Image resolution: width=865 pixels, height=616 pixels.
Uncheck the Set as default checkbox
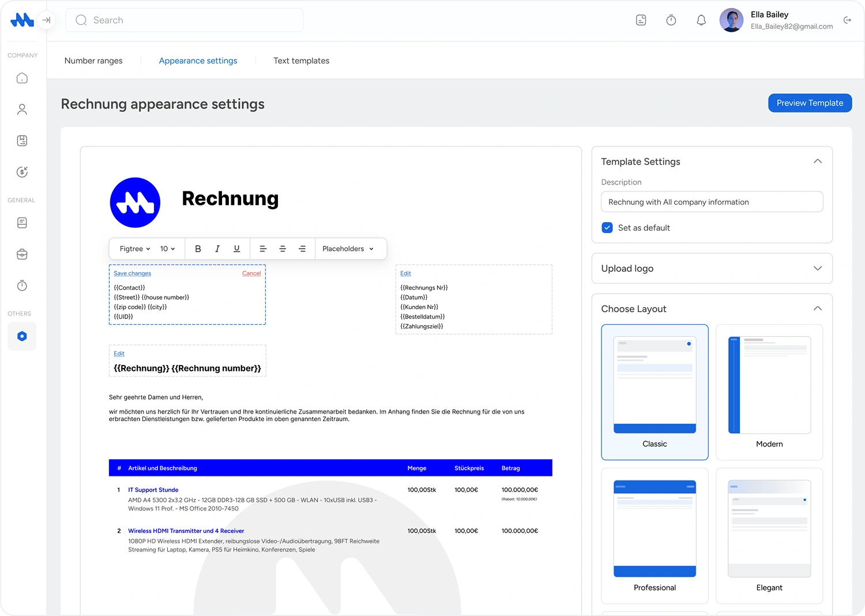tap(607, 228)
